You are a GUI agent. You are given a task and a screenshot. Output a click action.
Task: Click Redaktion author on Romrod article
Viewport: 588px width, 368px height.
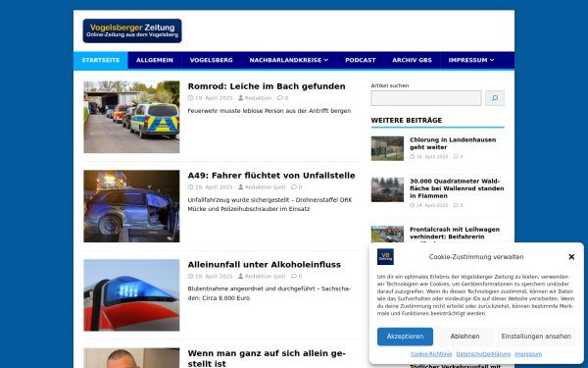click(258, 98)
